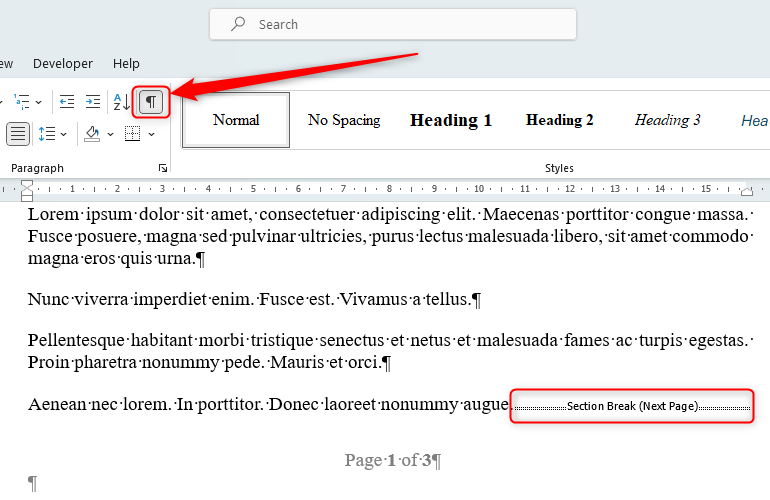The width and height of the screenshot is (770, 500).
Task: Click the 'Lorem ipsum dolor' first line
Action: 388,215
